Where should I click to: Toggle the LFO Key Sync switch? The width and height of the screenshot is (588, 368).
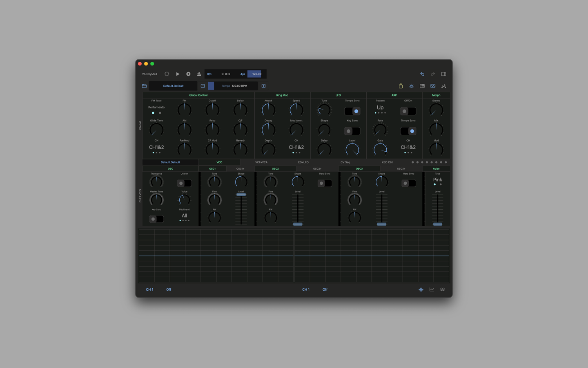pos(352,131)
